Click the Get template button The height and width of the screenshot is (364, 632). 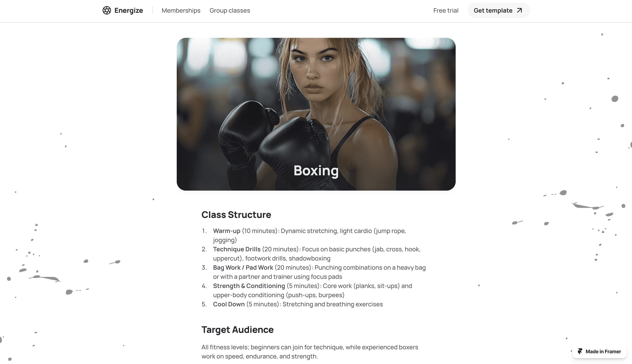498,10
